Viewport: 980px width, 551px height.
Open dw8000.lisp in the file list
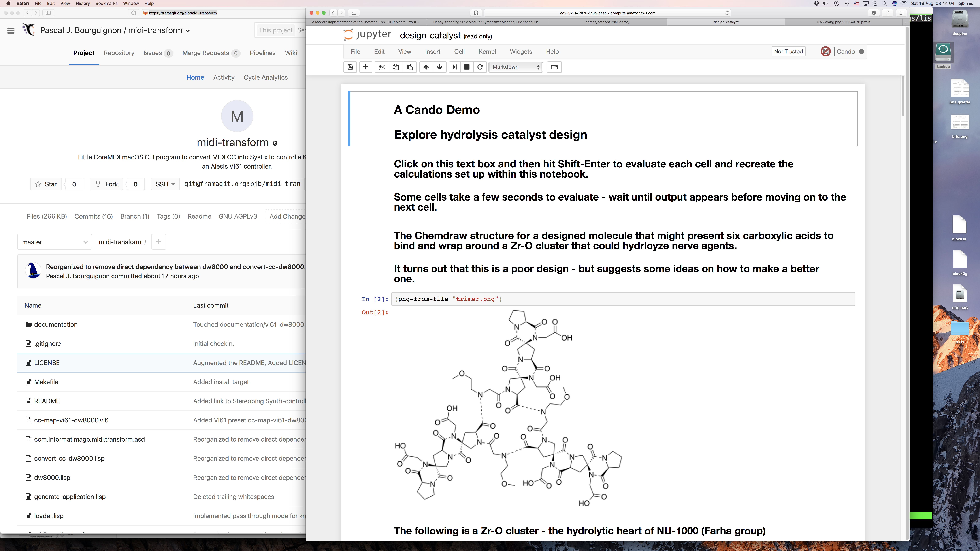pyautogui.click(x=52, y=478)
